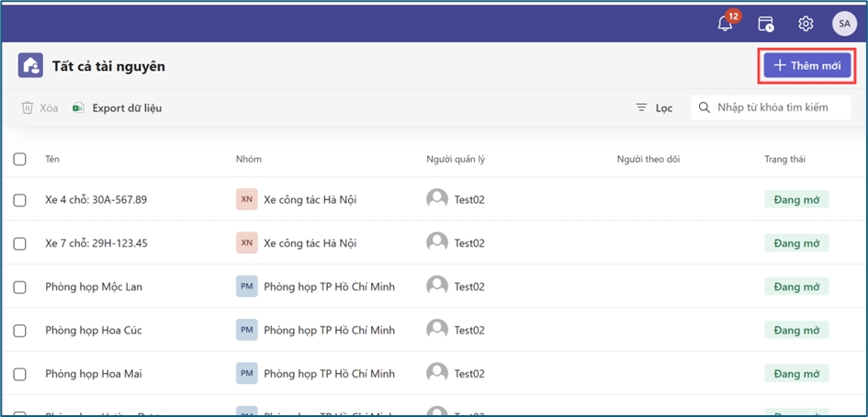The height and width of the screenshot is (417, 868).
Task: Click the XN group badge for 30A-567.89
Action: 247,199
